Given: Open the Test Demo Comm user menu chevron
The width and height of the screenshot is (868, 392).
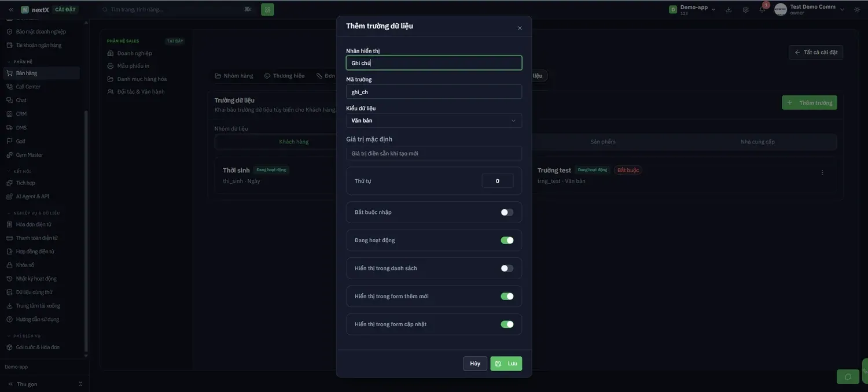Looking at the screenshot, I should tap(842, 9).
